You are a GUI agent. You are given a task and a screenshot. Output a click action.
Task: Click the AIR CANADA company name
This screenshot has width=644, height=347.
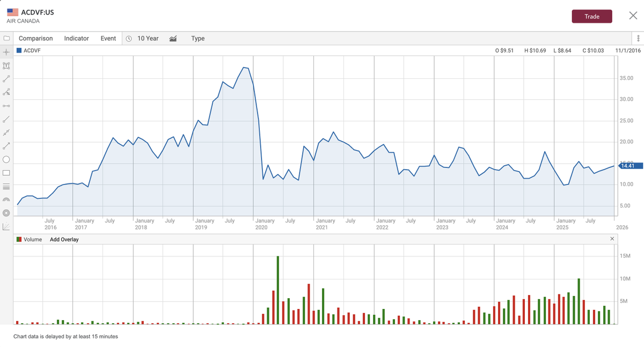[x=23, y=21]
